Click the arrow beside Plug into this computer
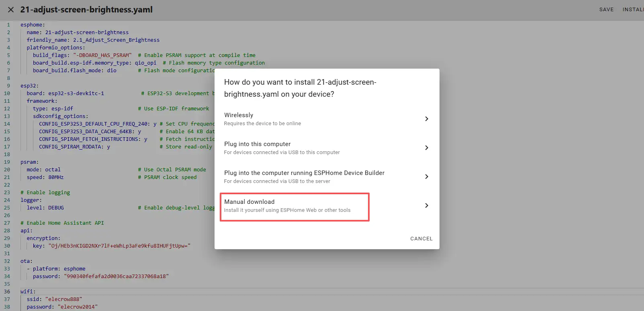The height and width of the screenshot is (311, 644). (x=426, y=148)
